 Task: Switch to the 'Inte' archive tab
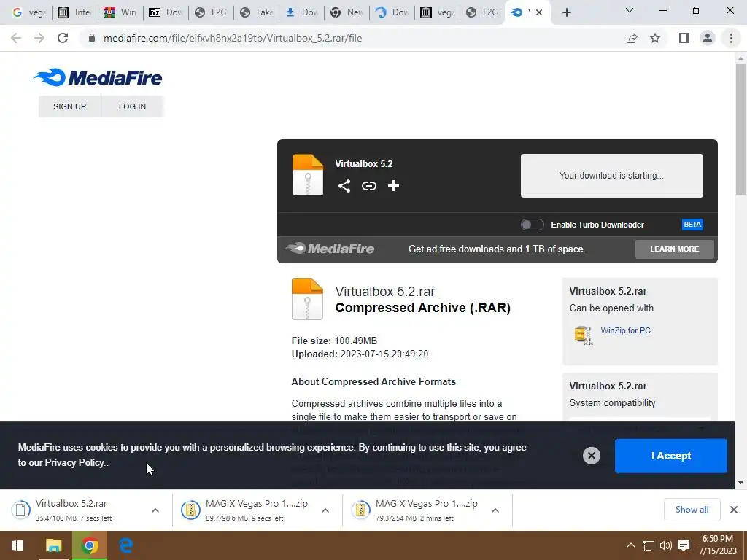[x=75, y=12]
